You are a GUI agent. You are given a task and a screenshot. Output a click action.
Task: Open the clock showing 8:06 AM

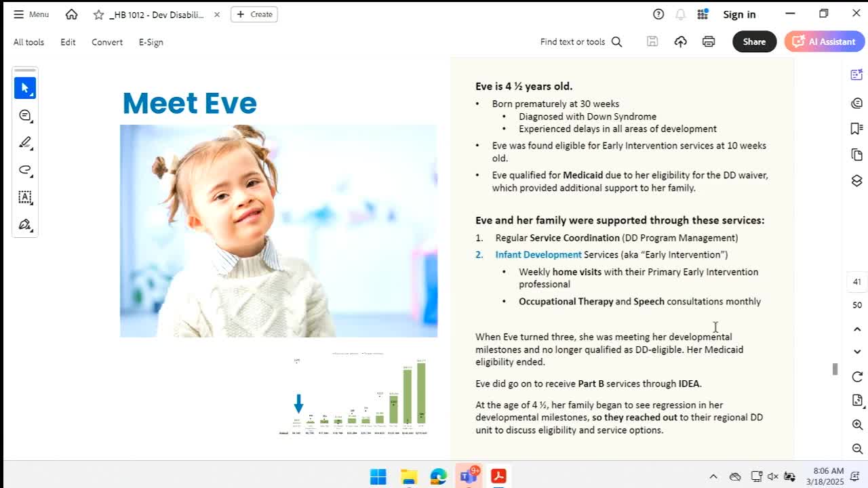point(825,476)
